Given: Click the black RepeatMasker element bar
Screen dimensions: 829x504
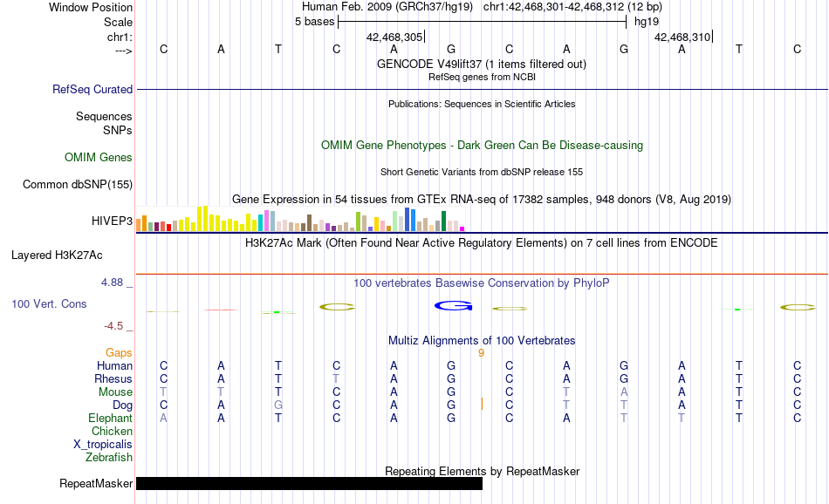Looking at the screenshot, I should click(309, 483).
